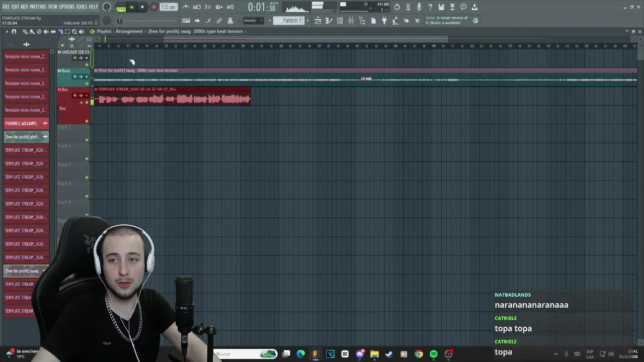Toggle wait for input to start
The height and width of the screenshot is (362, 644).
pos(197,7)
